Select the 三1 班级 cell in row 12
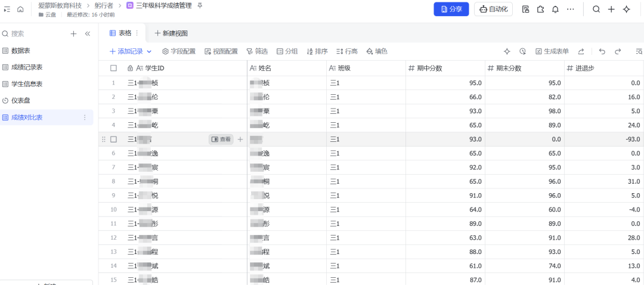The height and width of the screenshot is (285, 644). [366, 238]
